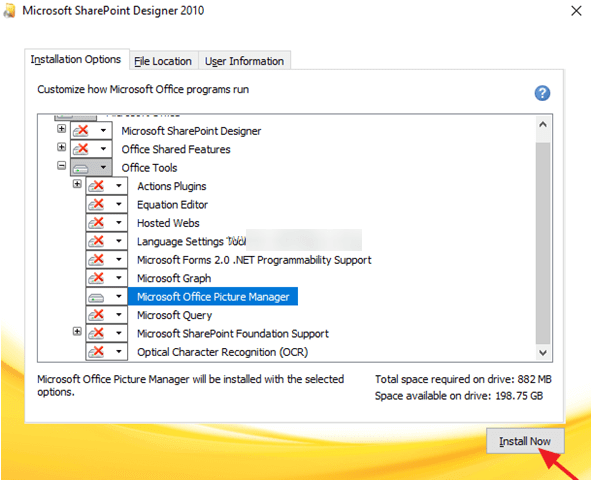Select the Office Shared Features row label

(x=176, y=149)
